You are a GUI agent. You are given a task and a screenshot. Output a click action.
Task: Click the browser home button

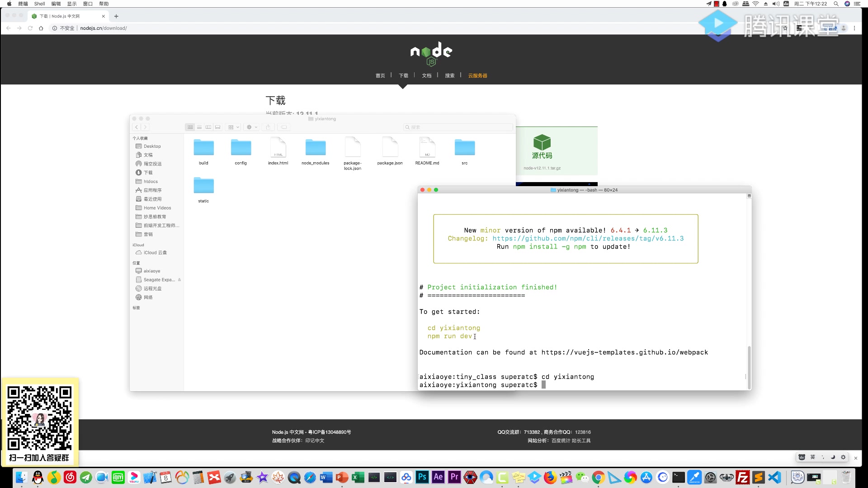coord(41,28)
